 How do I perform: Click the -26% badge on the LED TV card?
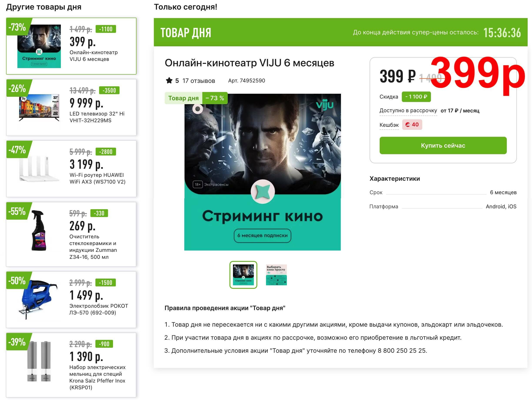[x=17, y=88]
